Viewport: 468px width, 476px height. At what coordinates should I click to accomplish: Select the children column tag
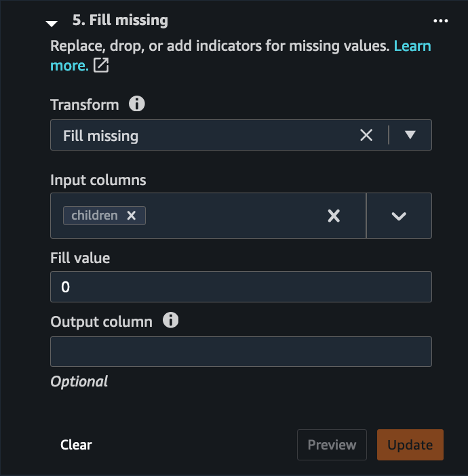(x=94, y=216)
